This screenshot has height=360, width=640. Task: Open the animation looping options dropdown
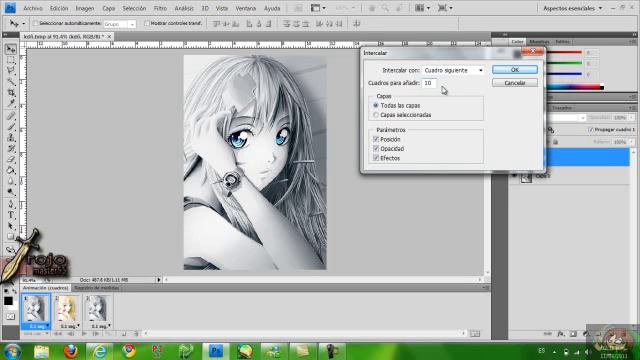36,334
